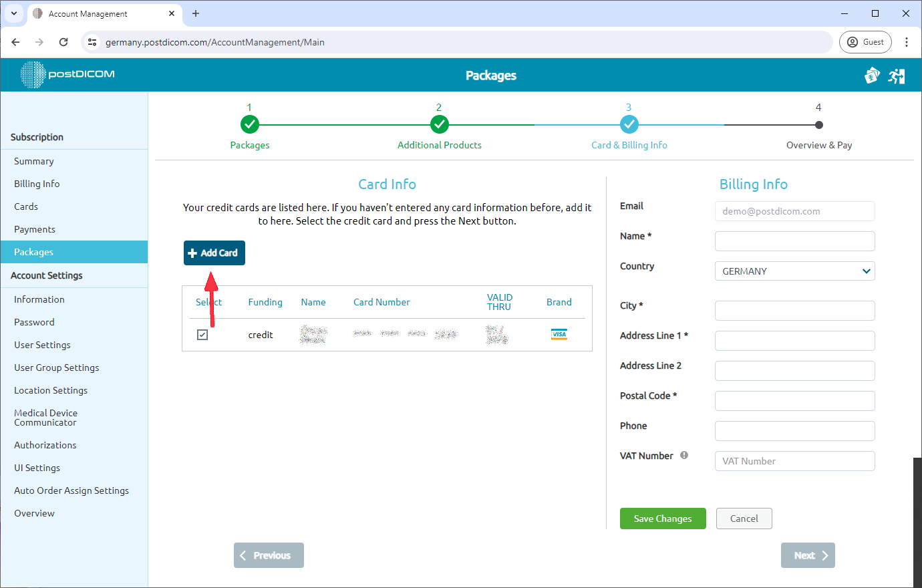This screenshot has height=588, width=922.
Task: Open the Country dropdown showing GERMANY
Action: click(794, 271)
